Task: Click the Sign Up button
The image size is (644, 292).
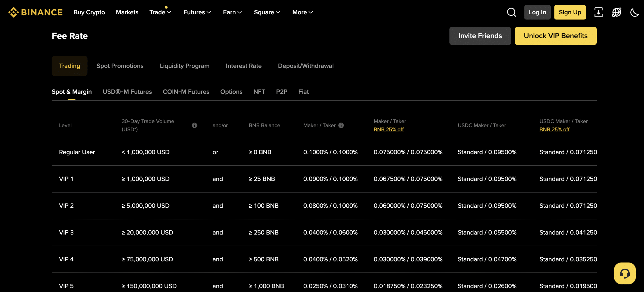Action: click(x=570, y=12)
